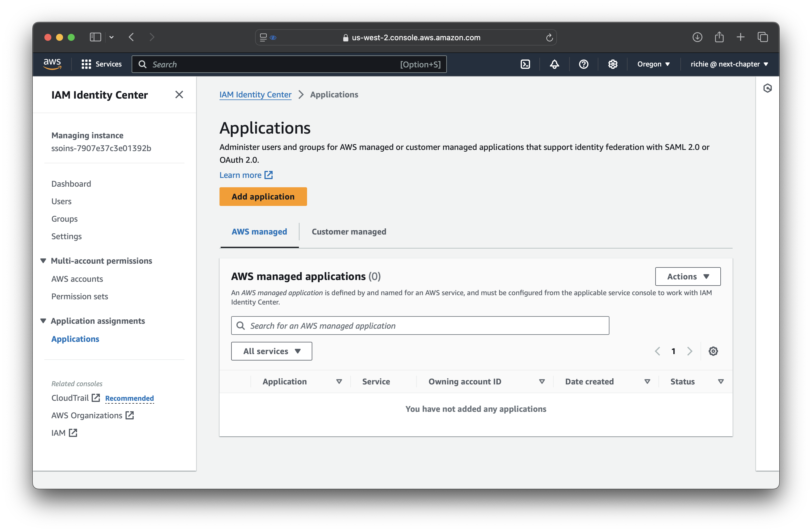Sort by the Application column
This screenshot has height=532, width=812.
339,381
